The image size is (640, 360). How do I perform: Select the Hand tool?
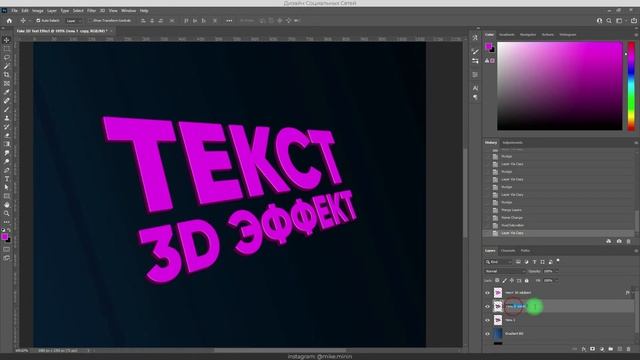click(7, 205)
